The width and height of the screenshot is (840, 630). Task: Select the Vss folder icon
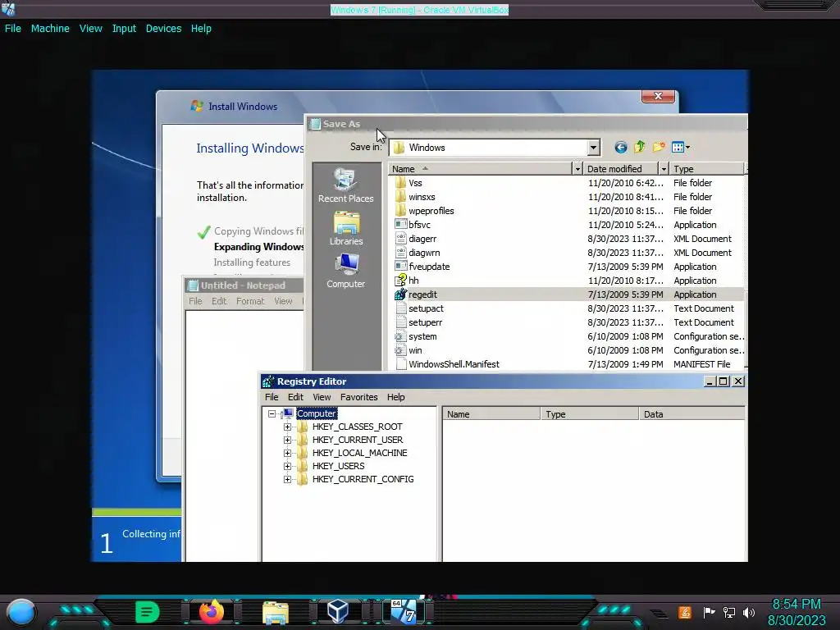pos(400,183)
